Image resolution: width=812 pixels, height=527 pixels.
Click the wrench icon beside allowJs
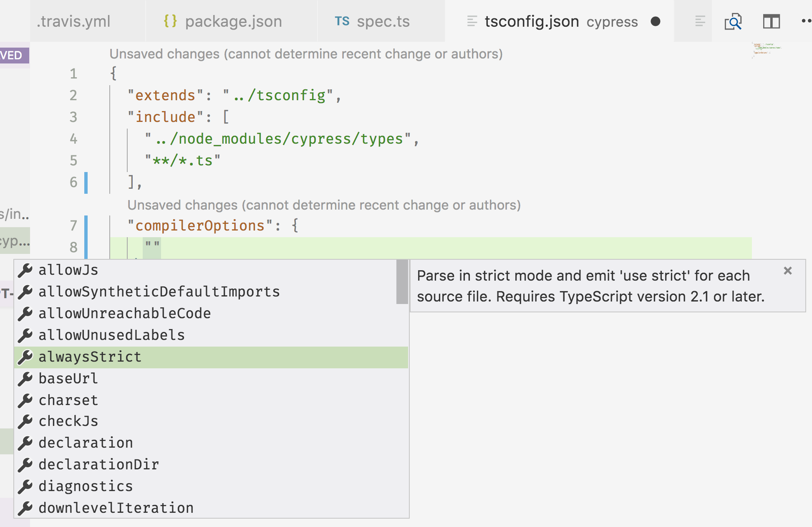[x=26, y=270]
